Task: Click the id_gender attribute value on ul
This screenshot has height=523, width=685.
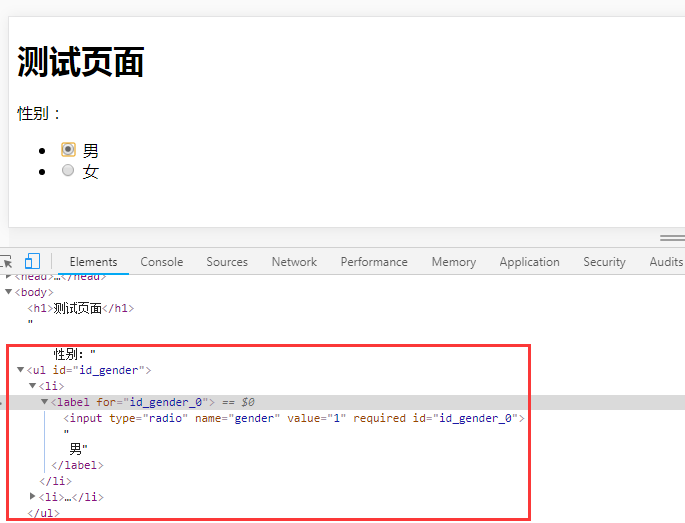Action: pyautogui.click(x=109, y=370)
